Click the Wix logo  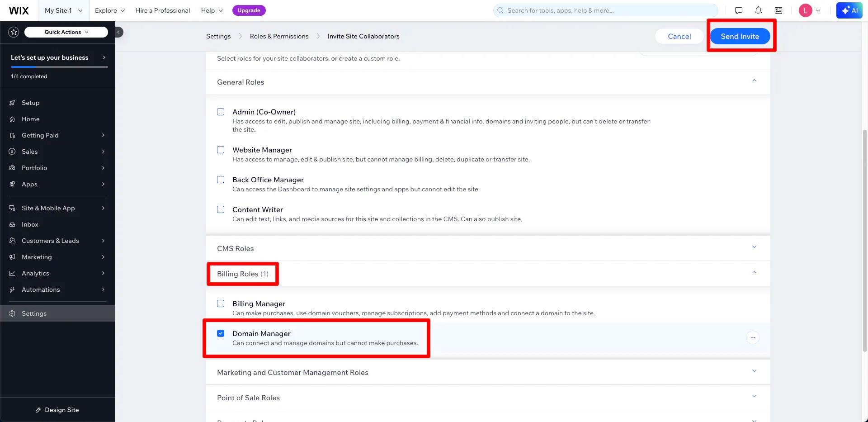click(19, 10)
